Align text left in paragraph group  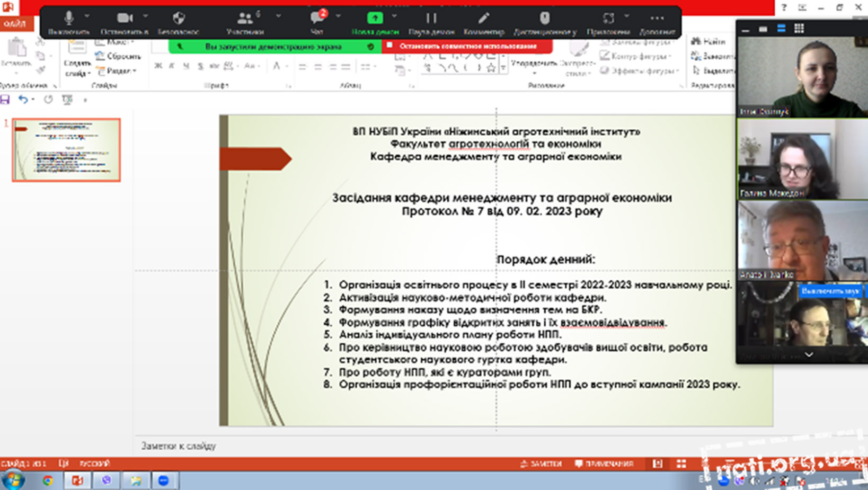click(x=303, y=67)
